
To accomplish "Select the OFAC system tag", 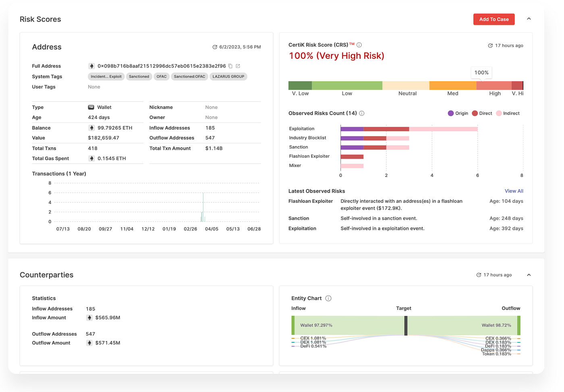I will click(162, 76).
